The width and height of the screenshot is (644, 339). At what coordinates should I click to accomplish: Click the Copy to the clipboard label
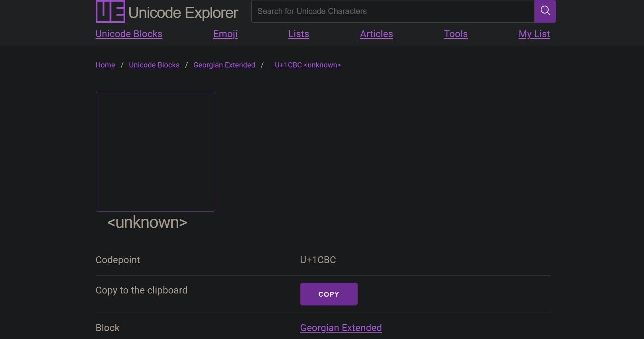click(x=142, y=290)
